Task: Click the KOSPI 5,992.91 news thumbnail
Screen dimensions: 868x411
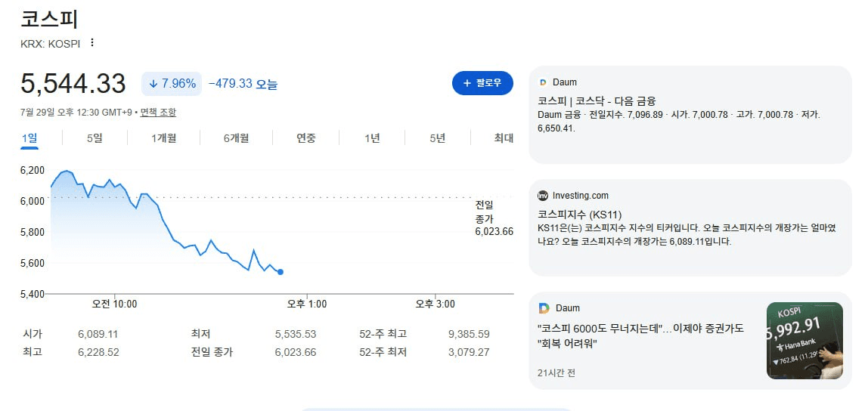Action: (805, 341)
